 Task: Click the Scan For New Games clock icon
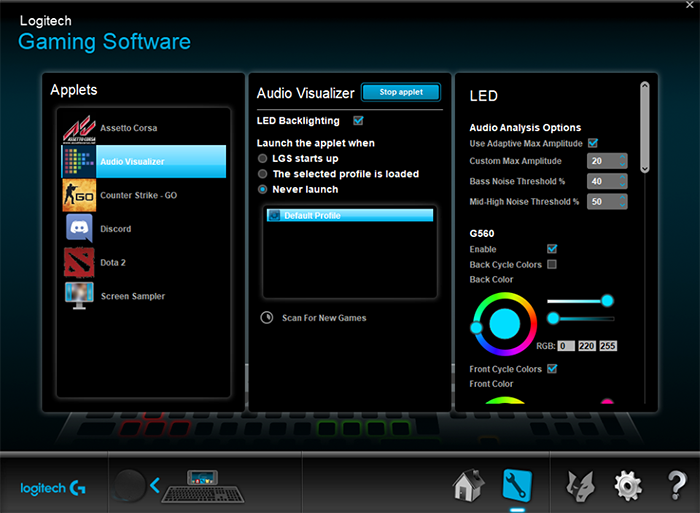point(267,317)
